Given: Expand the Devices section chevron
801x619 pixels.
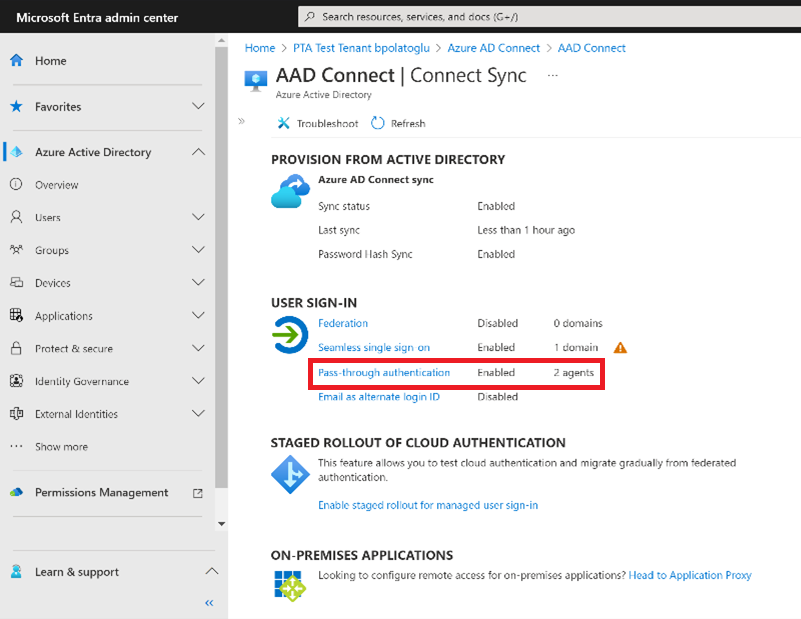Looking at the screenshot, I should click(x=198, y=283).
